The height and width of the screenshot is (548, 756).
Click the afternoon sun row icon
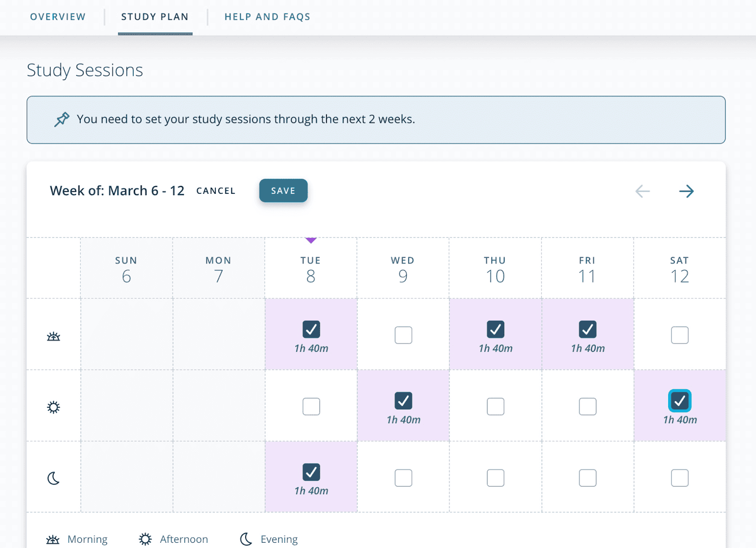coord(53,407)
